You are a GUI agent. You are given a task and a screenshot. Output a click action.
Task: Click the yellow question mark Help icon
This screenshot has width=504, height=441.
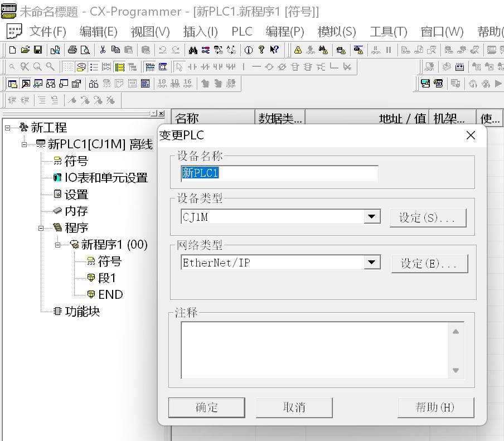pos(261,50)
